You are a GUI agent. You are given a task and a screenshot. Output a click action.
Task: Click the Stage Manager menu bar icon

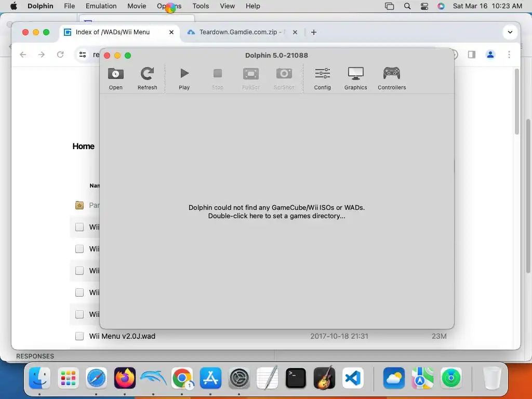pos(389,6)
